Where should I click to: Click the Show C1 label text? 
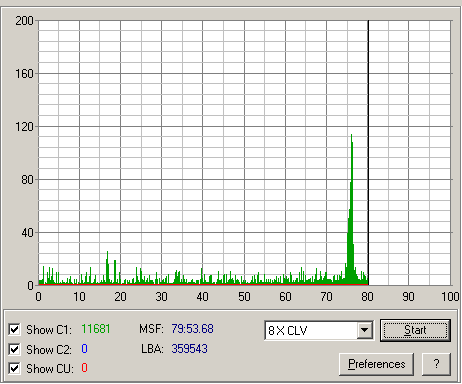49,330
